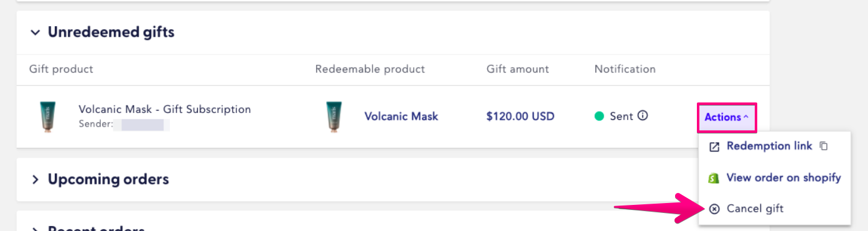This screenshot has width=868, height=231.
Task: Click the info icon next to Sent
Action: [x=643, y=115]
